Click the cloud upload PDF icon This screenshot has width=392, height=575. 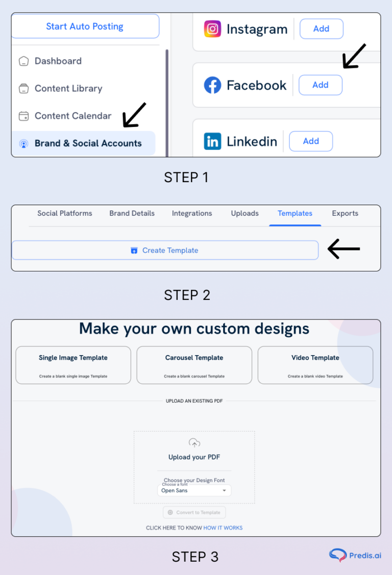194,443
